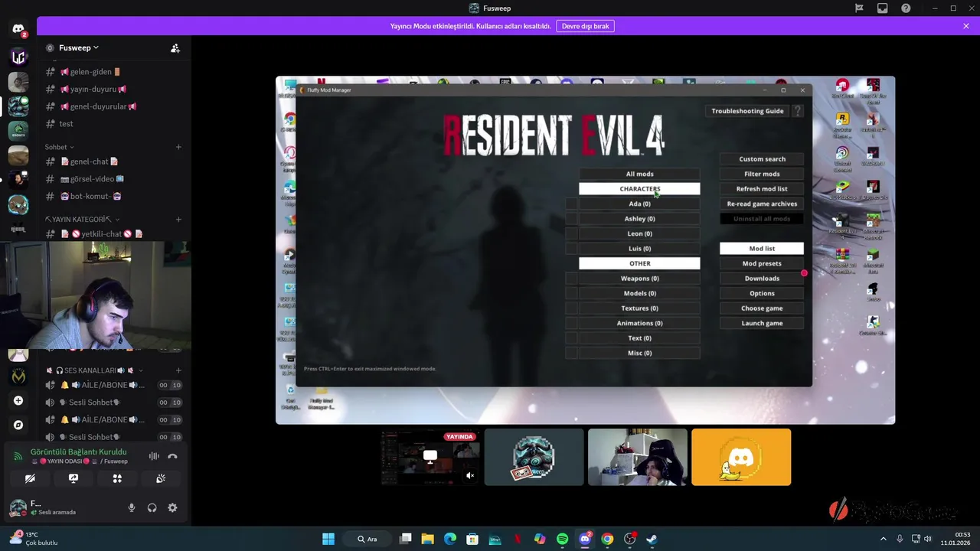This screenshot has height=551, width=980.
Task: Disconnect from voice with the hang-up icon
Action: click(172, 456)
